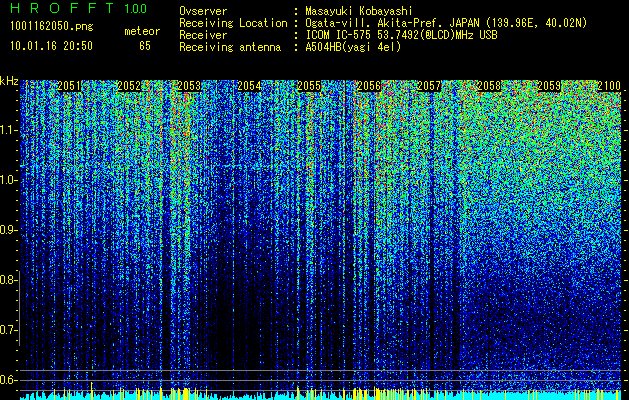629x400 pixels.
Task: Select the observer name Masayuki Kobayashi
Action: coord(359,11)
